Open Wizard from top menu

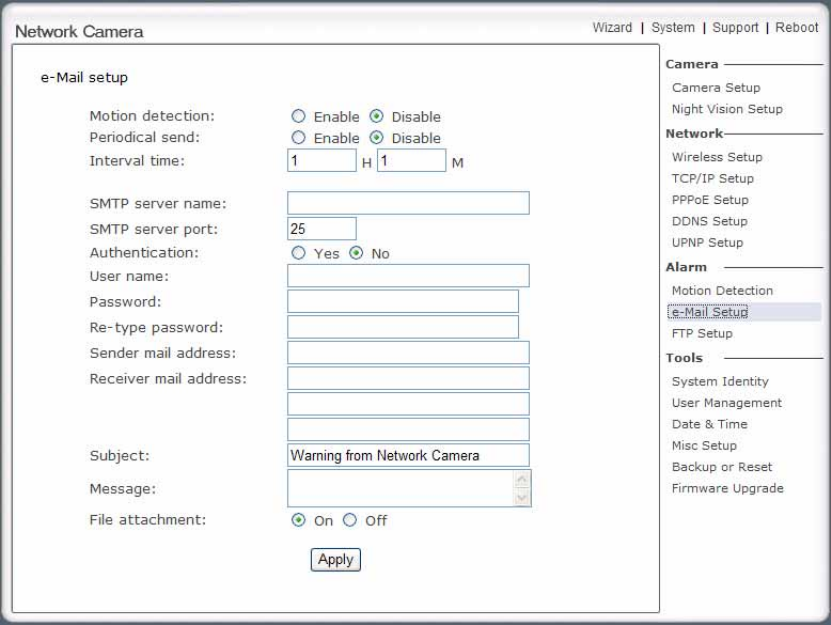[x=612, y=27]
